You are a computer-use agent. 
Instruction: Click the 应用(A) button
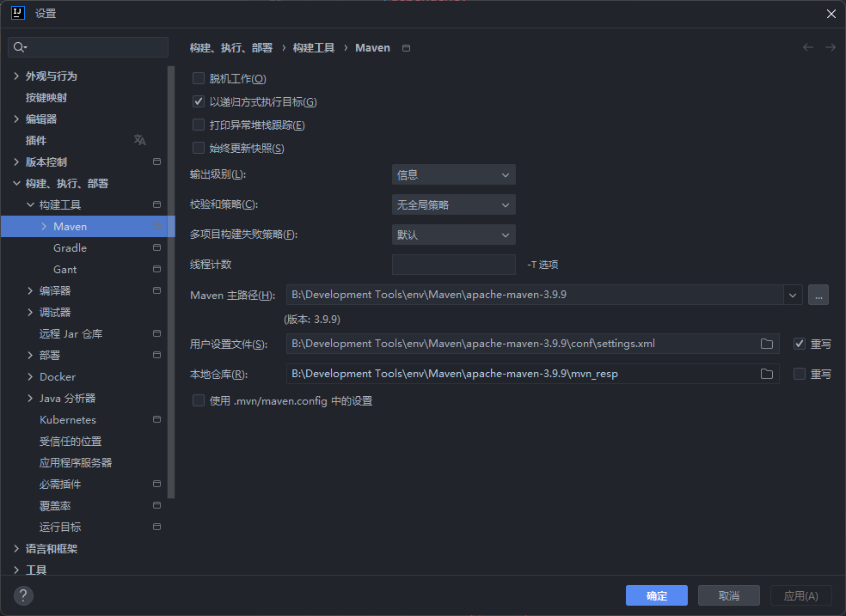[x=801, y=595]
